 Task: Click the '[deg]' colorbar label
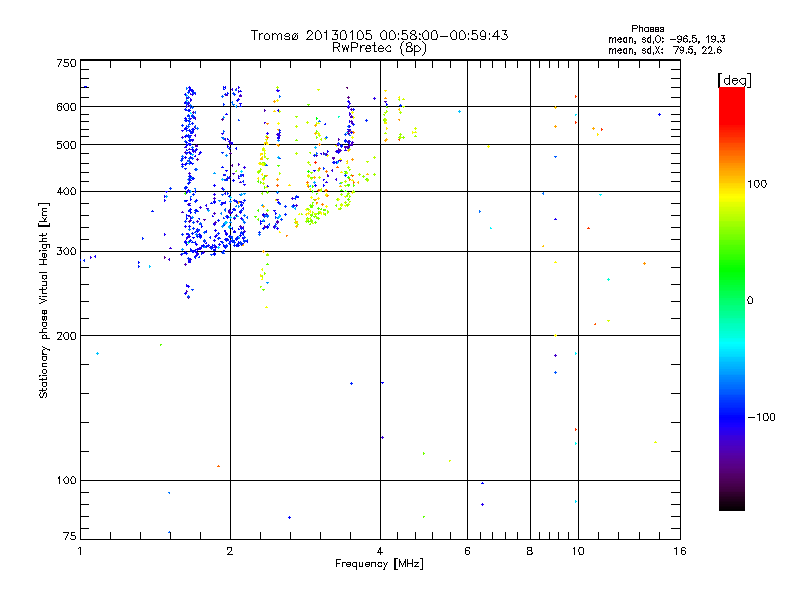click(734, 80)
